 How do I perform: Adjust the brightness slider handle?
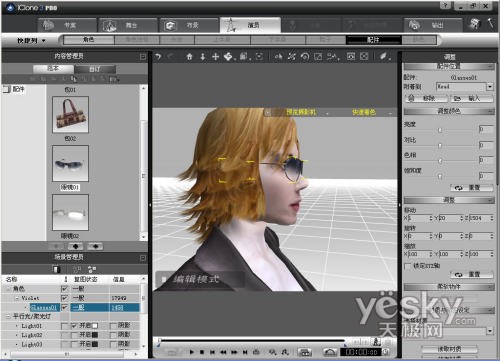coord(440,130)
